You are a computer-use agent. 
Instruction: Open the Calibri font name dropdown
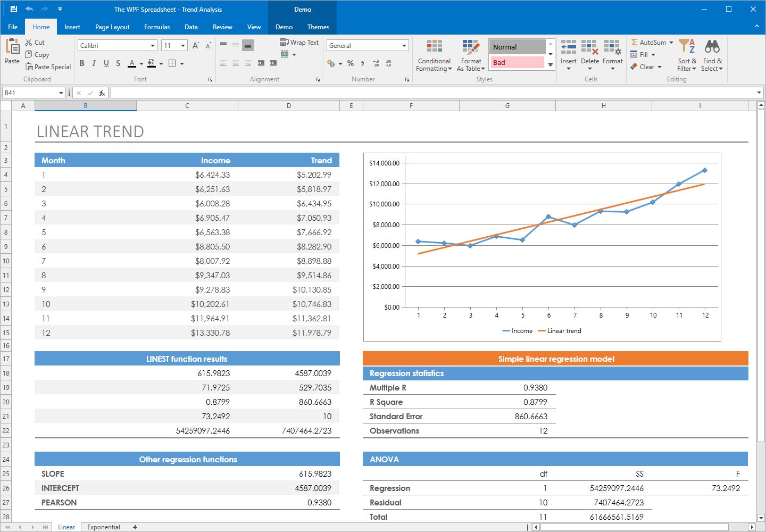coord(153,46)
